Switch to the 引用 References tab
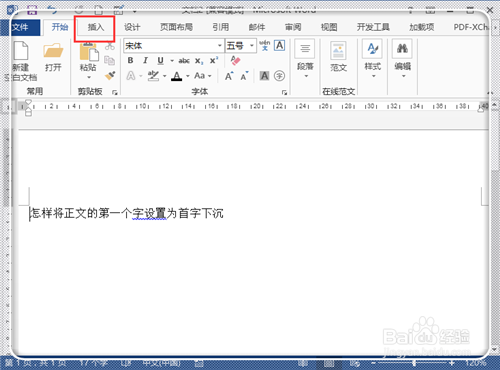This screenshot has width=500, height=370. click(x=221, y=27)
